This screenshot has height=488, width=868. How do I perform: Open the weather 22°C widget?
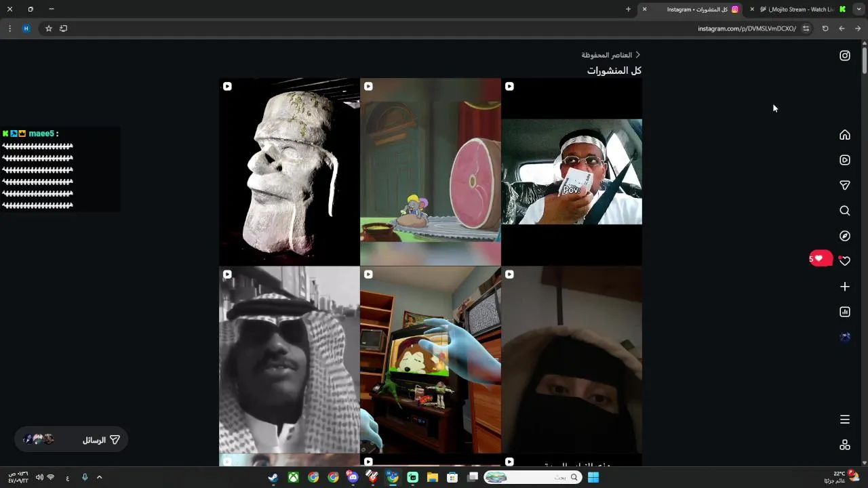tap(841, 477)
